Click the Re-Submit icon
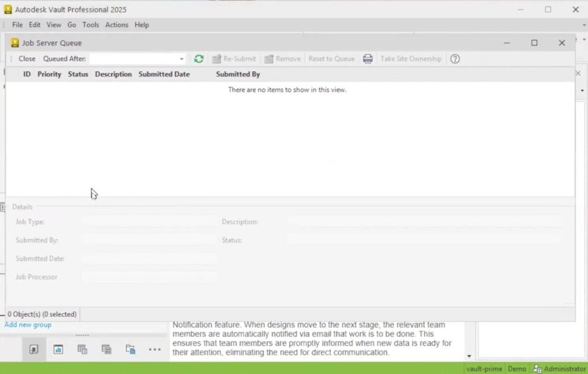The height and width of the screenshot is (374, 588). 234,59
